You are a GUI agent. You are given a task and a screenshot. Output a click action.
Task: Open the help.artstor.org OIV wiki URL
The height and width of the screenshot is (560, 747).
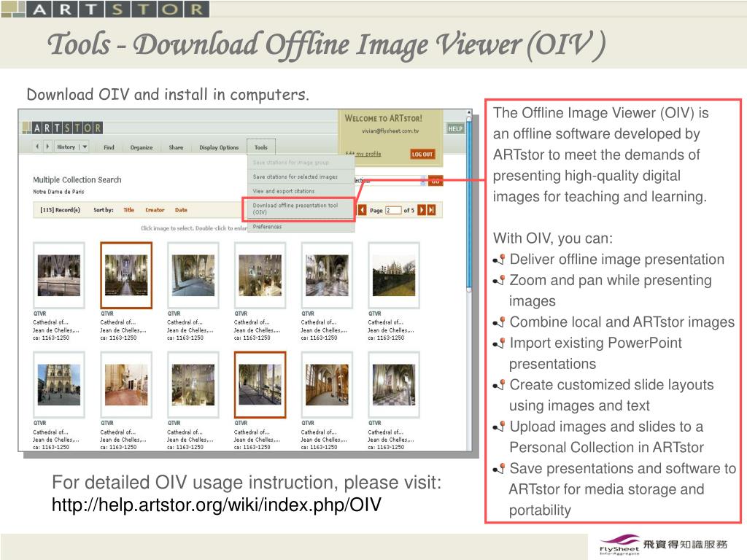click(217, 505)
